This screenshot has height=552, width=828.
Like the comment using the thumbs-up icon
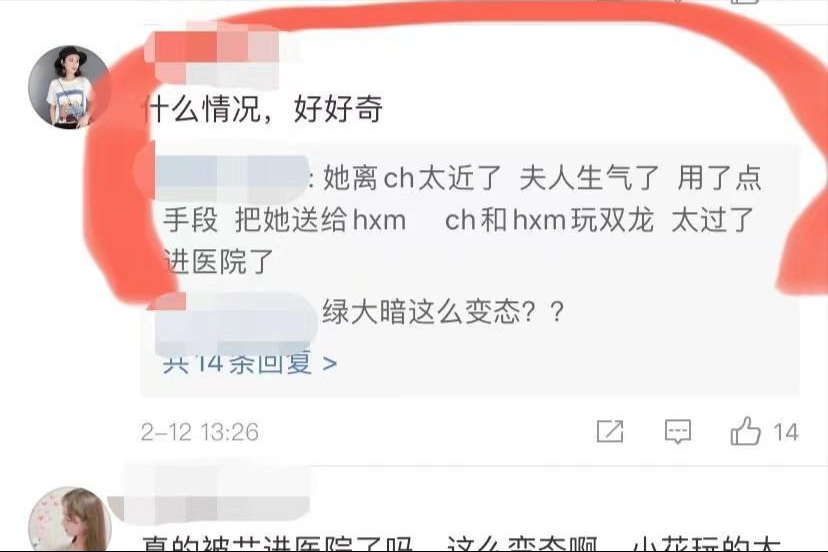click(745, 431)
